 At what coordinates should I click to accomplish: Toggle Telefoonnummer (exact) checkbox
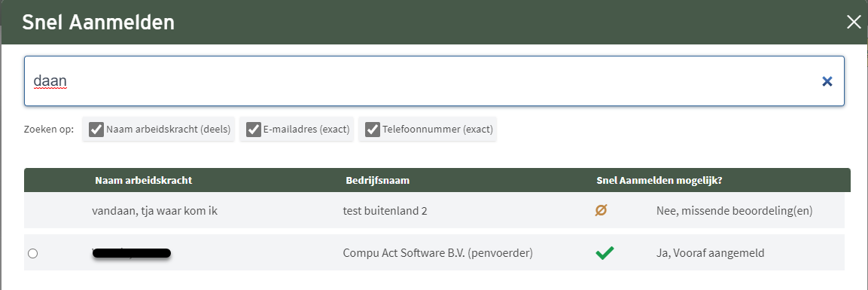(373, 130)
